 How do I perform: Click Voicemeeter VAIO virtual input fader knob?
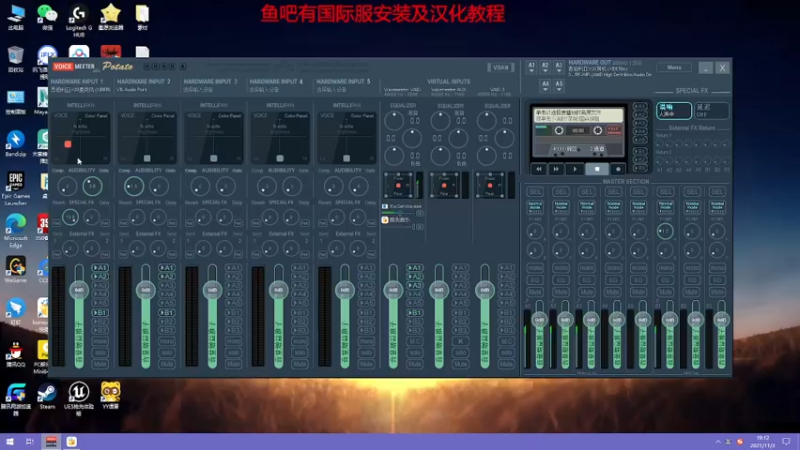tap(393, 290)
